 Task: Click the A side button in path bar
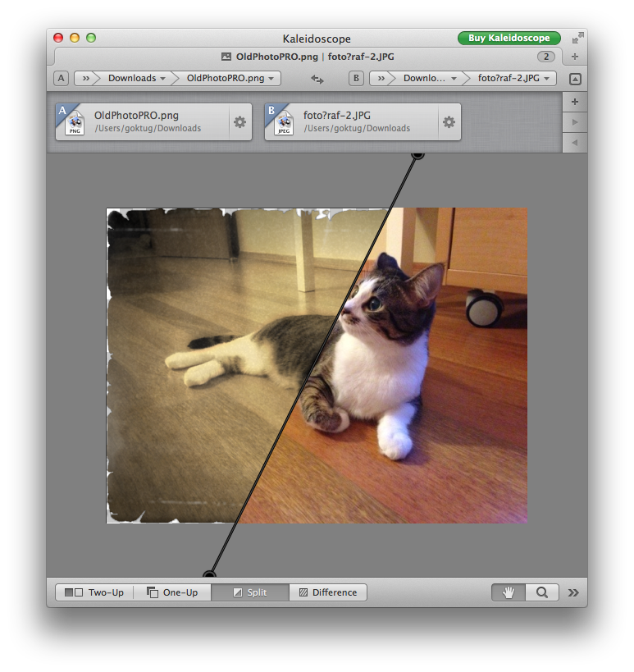click(x=62, y=79)
